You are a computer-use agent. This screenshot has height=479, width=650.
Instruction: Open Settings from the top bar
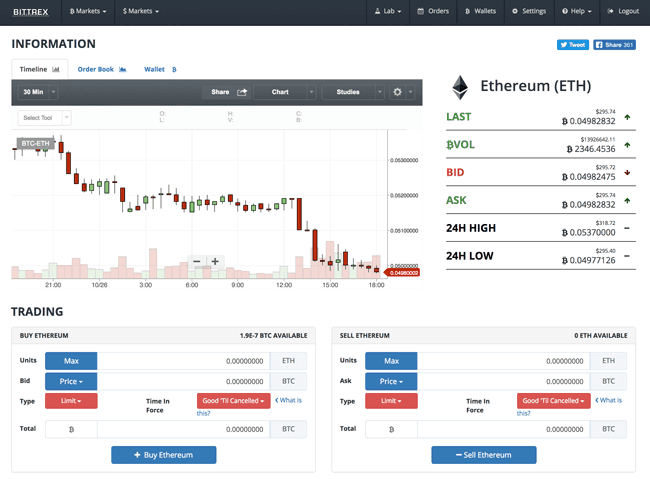click(529, 11)
